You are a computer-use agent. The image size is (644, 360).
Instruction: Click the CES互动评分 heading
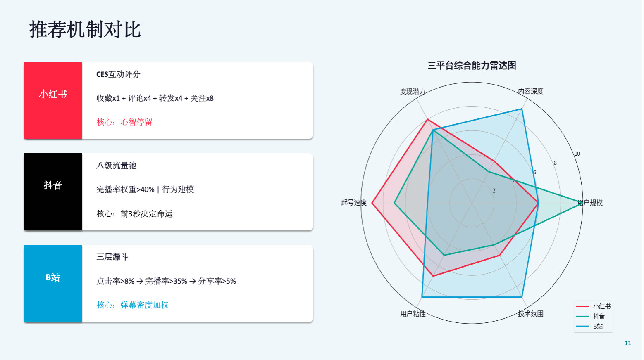tap(118, 74)
